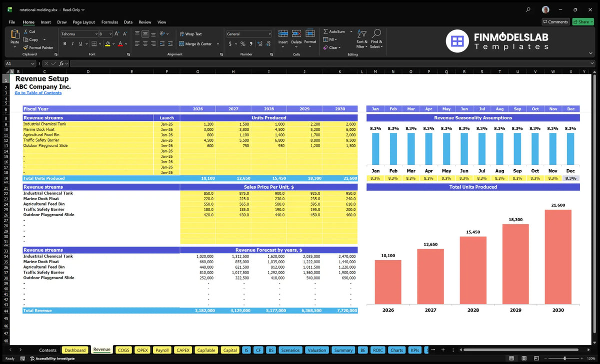Open the Page Layout ribbon tab
Screen dimensions: 600x364
83,22
